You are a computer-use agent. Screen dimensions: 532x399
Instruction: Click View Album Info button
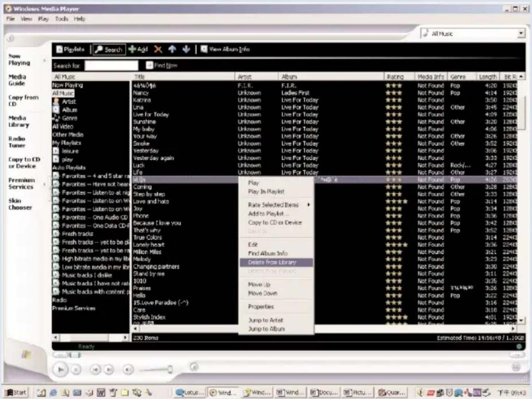pyautogui.click(x=225, y=50)
